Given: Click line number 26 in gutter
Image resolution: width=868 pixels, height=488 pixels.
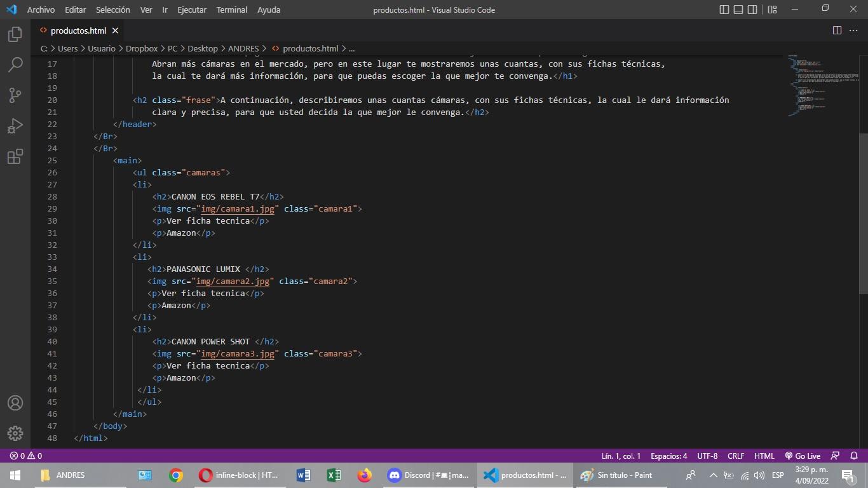Looking at the screenshot, I should pos(52,172).
